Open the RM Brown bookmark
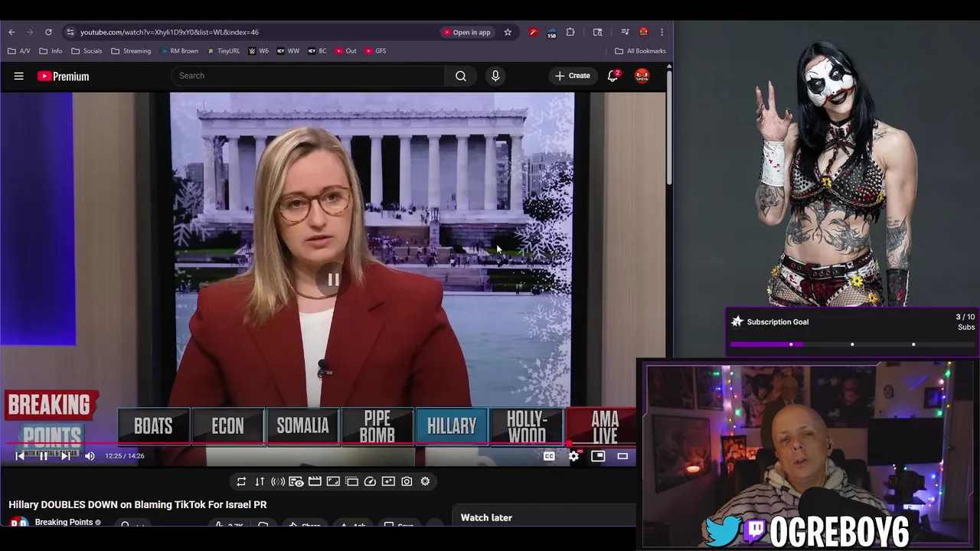The height and width of the screenshot is (551, 980). pos(179,51)
